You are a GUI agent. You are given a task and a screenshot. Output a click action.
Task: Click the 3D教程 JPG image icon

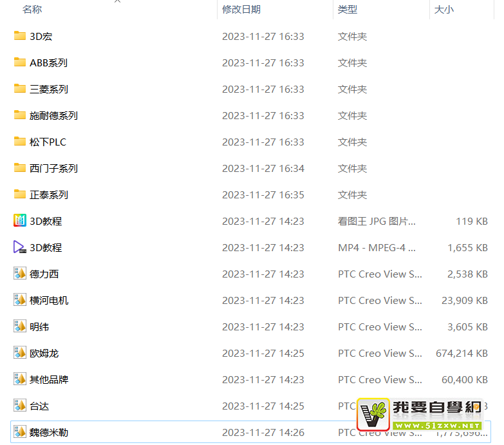tap(19, 221)
